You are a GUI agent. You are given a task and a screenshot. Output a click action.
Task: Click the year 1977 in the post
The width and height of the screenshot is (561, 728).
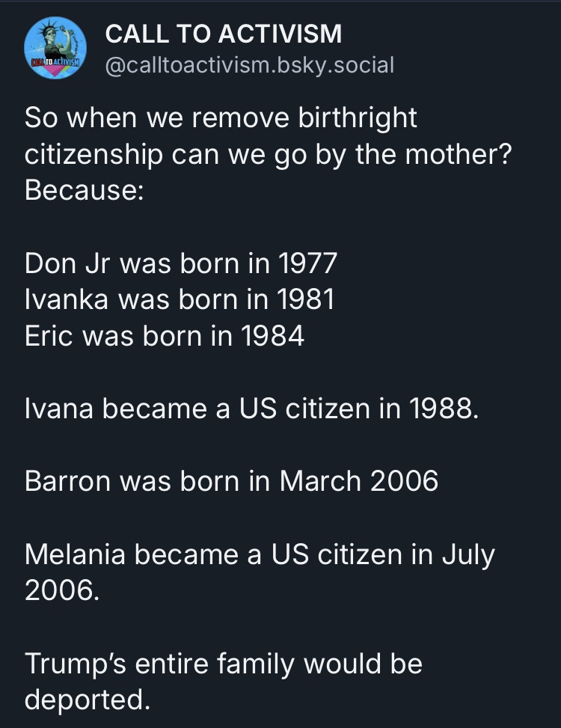pos(307,263)
